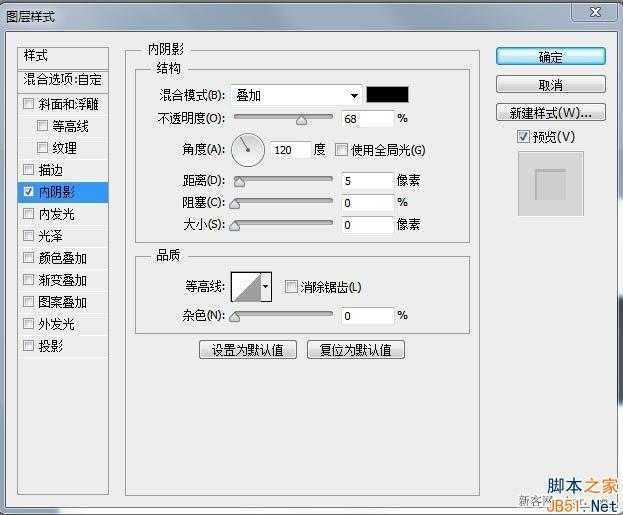Enable the 渐变叠加 checkbox
The image size is (623, 515).
click(x=28, y=280)
